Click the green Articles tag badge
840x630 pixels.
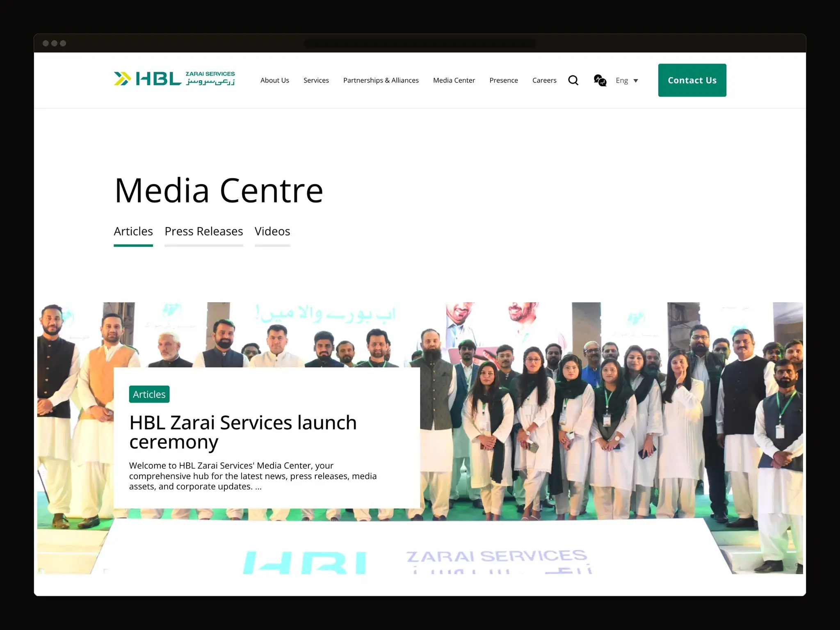[x=149, y=394]
